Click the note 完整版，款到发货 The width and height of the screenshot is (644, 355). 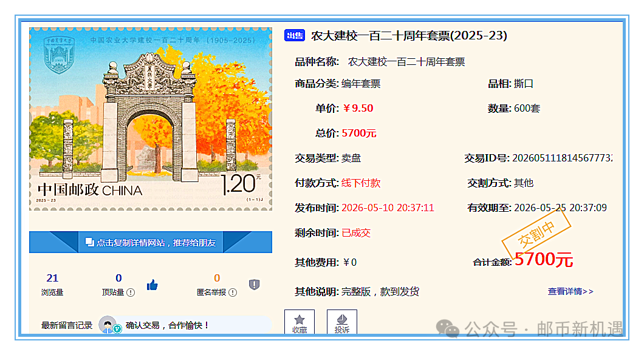pyautogui.click(x=380, y=292)
